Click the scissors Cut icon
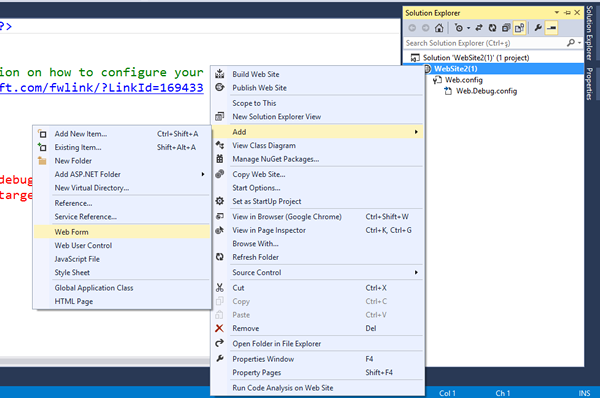Screen dimensions: 600x398 220,287
